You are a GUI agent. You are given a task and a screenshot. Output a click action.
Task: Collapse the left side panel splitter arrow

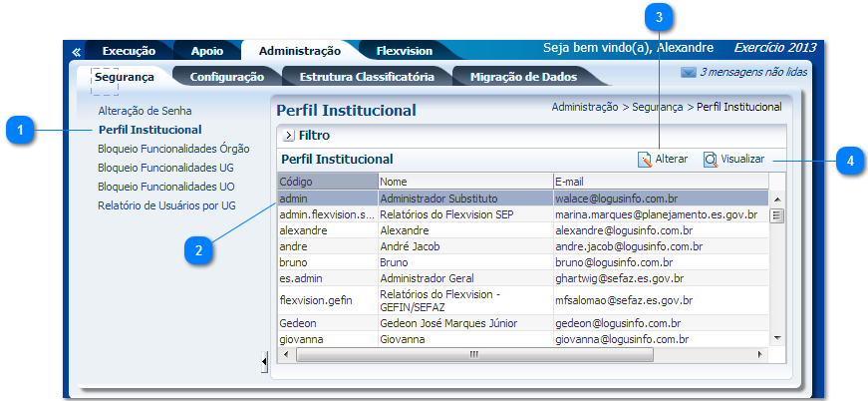(x=264, y=361)
